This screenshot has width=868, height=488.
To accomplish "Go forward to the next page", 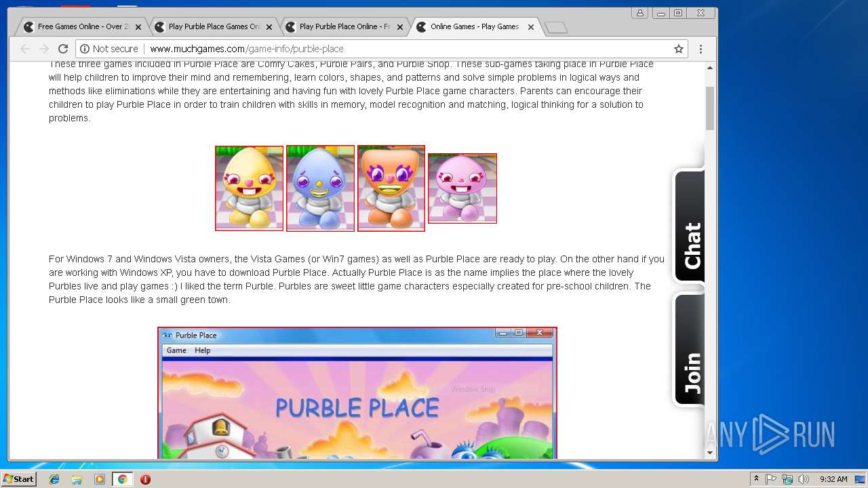I will (44, 49).
